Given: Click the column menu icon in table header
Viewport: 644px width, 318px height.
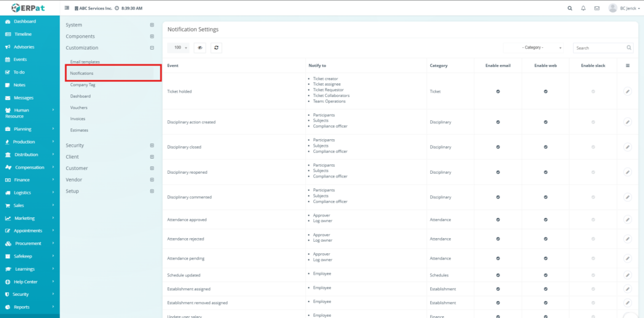Looking at the screenshot, I should (627, 65).
